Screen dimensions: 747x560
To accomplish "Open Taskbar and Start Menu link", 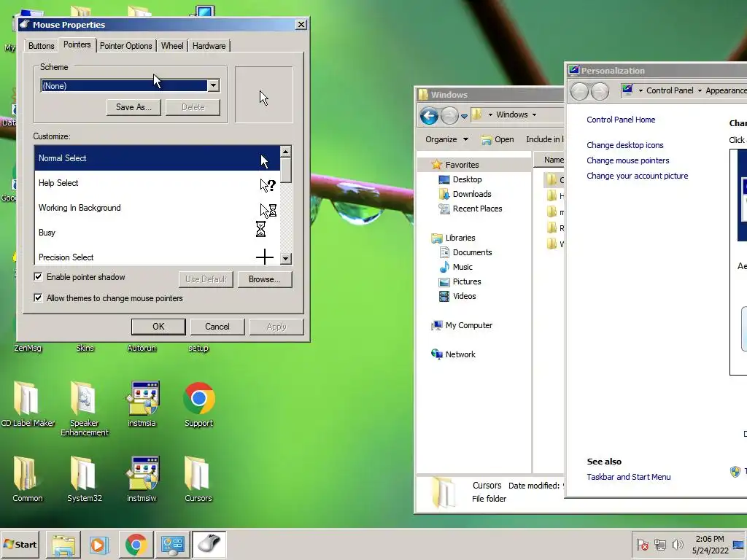I will (628, 477).
